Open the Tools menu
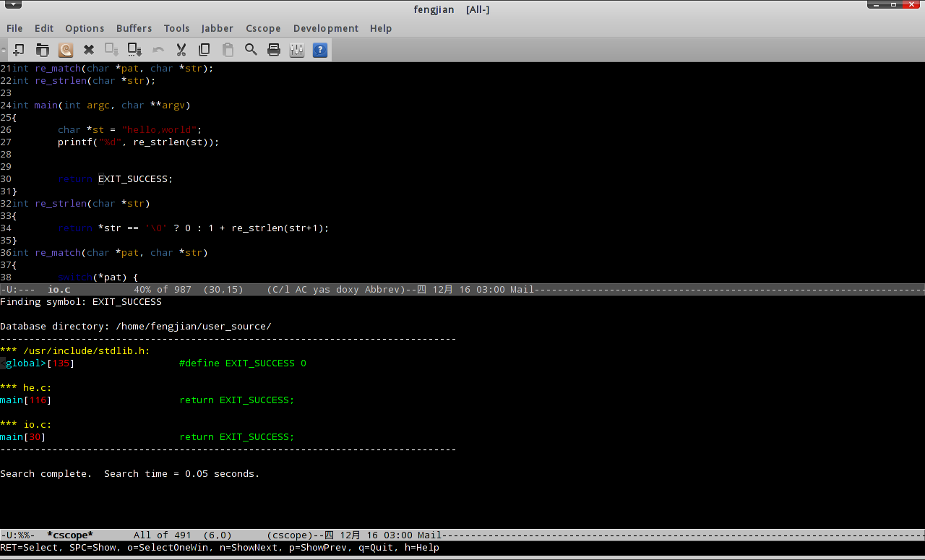The width and height of the screenshot is (925, 560). click(176, 28)
